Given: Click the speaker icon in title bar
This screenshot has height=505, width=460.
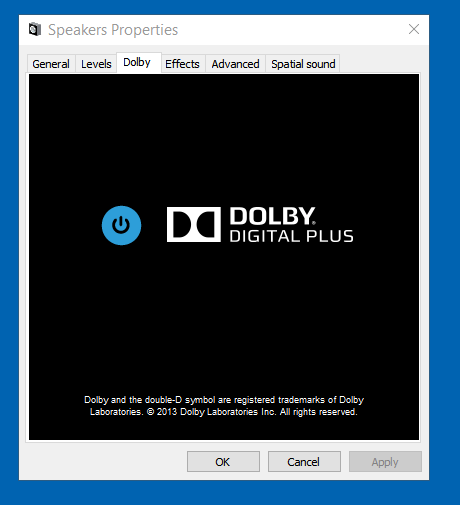Looking at the screenshot, I should coord(35,29).
